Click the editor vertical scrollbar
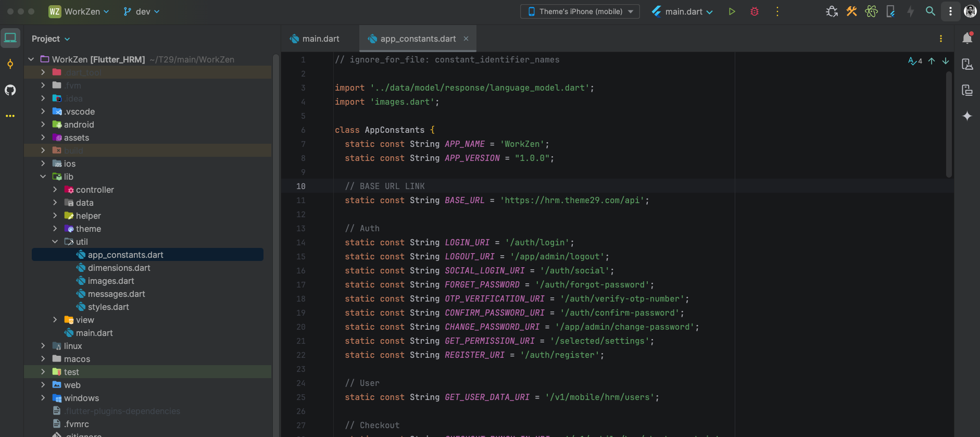Viewport: 980px width, 437px height. point(949,124)
